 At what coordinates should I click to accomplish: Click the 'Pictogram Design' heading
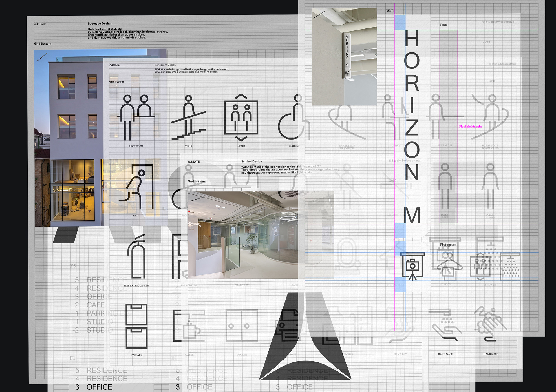tap(165, 65)
